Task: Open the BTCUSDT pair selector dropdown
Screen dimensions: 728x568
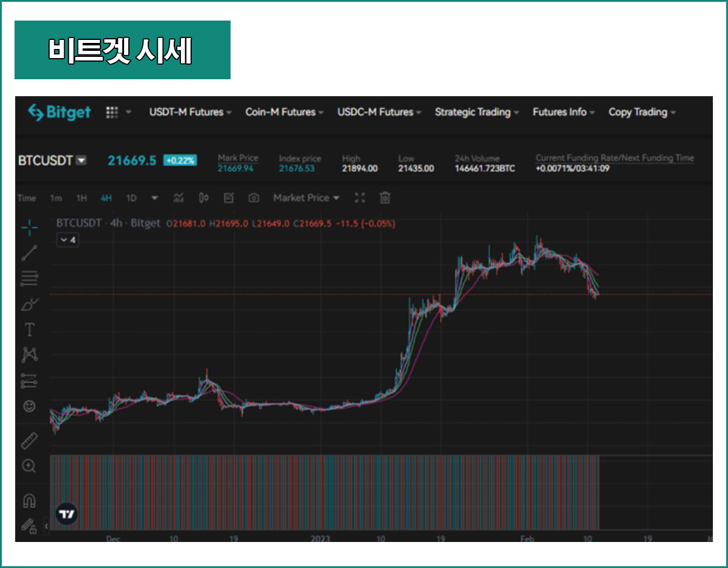Action: (81, 160)
